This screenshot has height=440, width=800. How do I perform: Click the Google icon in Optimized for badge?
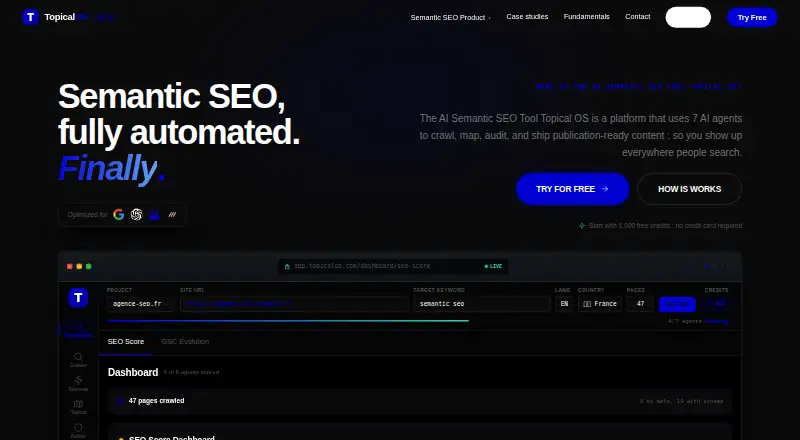(x=119, y=215)
